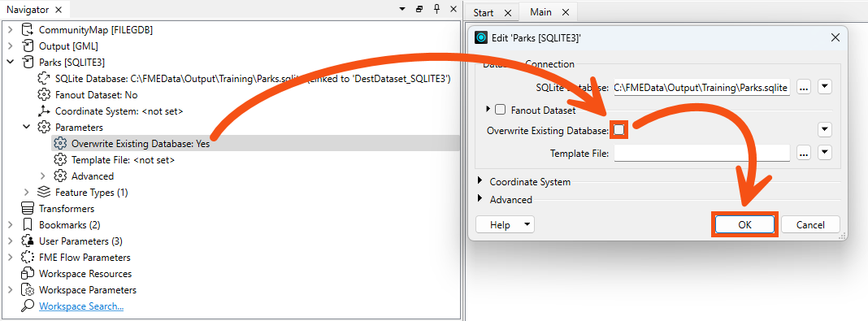Expand the User Parameters (3) node
The image size is (868, 321).
pos(11,241)
